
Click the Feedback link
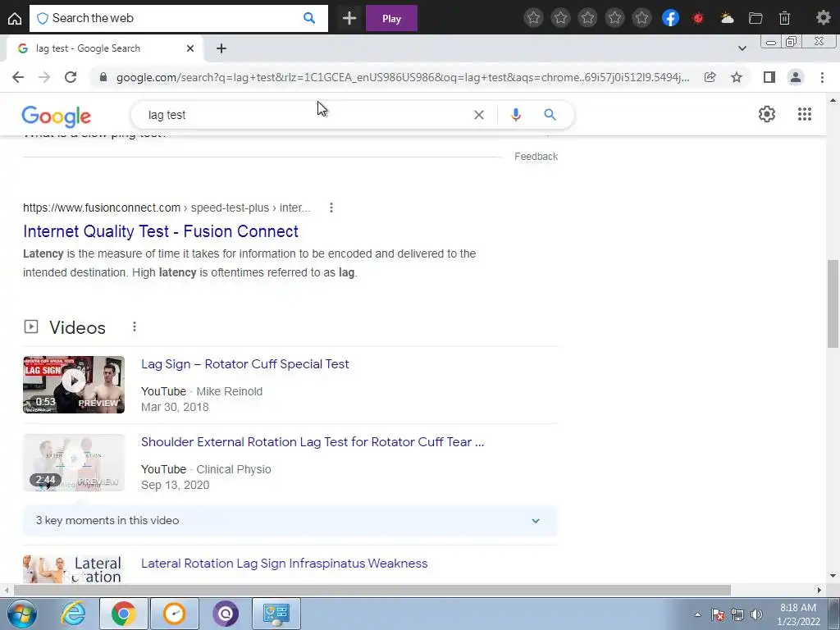tap(536, 157)
